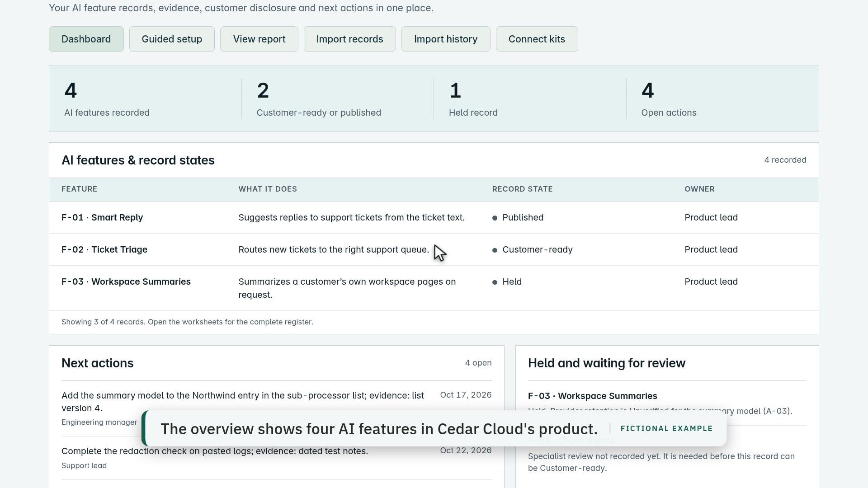868x488 pixels.
Task: Click the Held record state
Action: click(x=507, y=282)
